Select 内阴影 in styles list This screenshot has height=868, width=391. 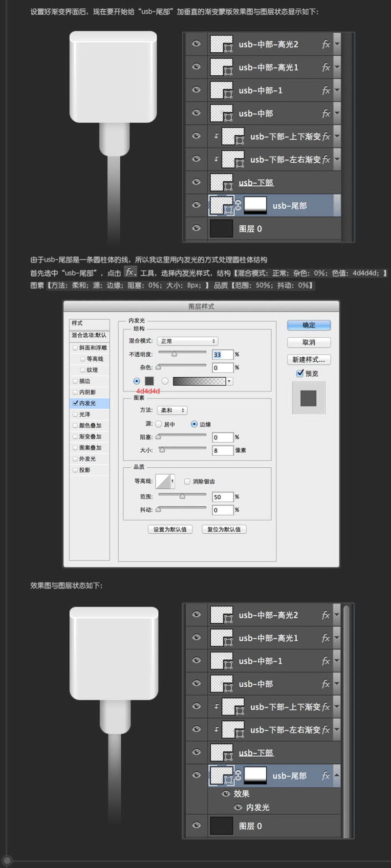pos(87,392)
